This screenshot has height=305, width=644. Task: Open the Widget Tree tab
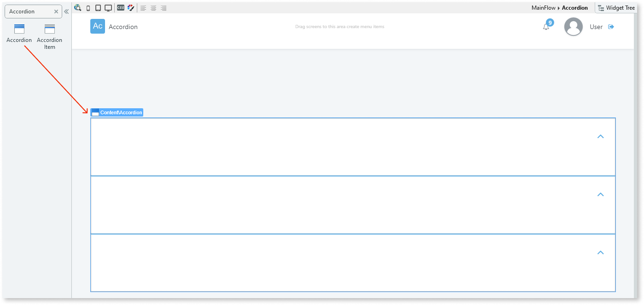(616, 8)
